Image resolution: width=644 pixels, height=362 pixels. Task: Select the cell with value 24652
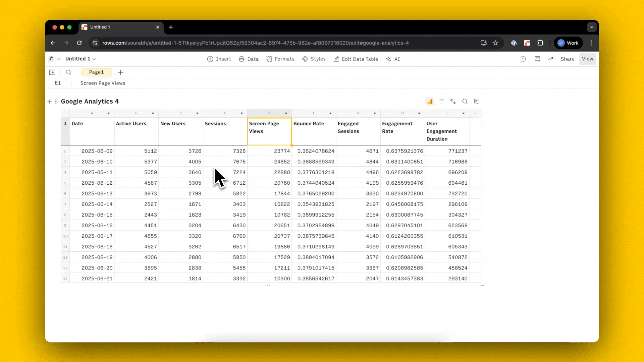(270, 162)
